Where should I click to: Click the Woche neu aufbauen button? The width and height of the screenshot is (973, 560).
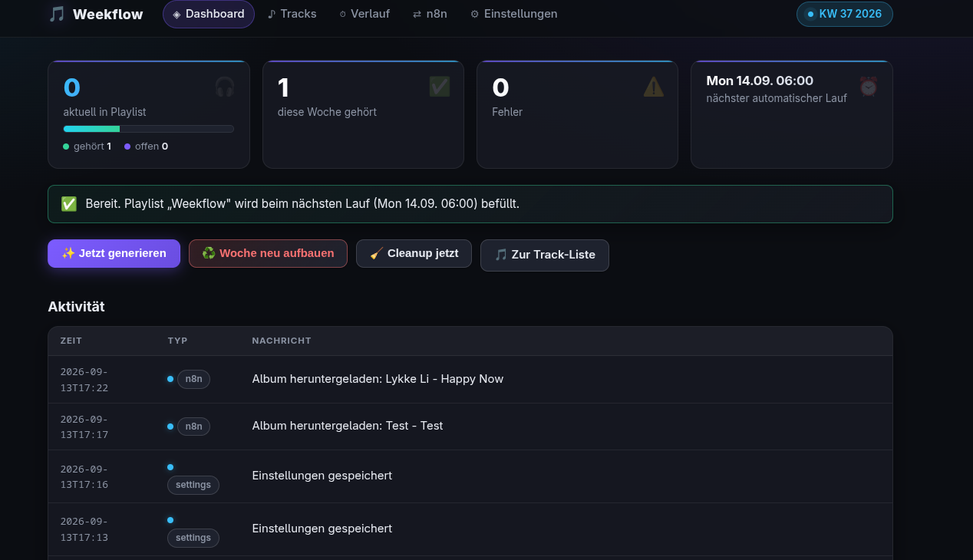pos(268,253)
